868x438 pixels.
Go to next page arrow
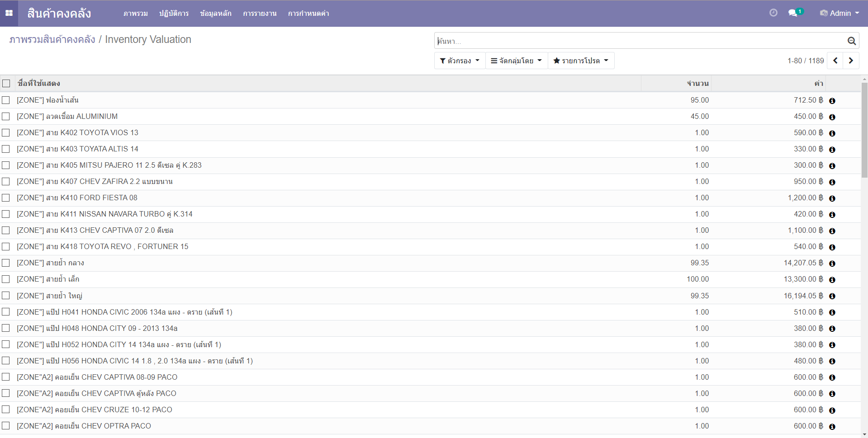click(851, 61)
